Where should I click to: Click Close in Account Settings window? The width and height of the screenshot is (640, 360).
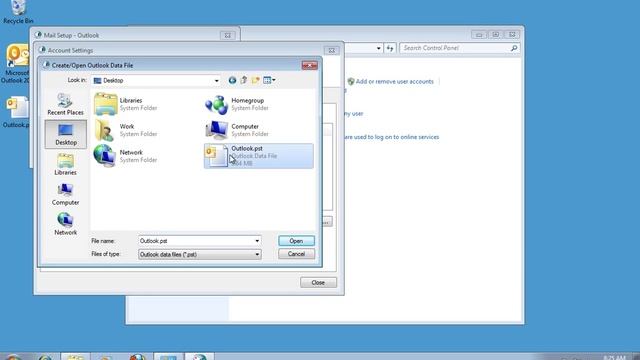click(318, 282)
